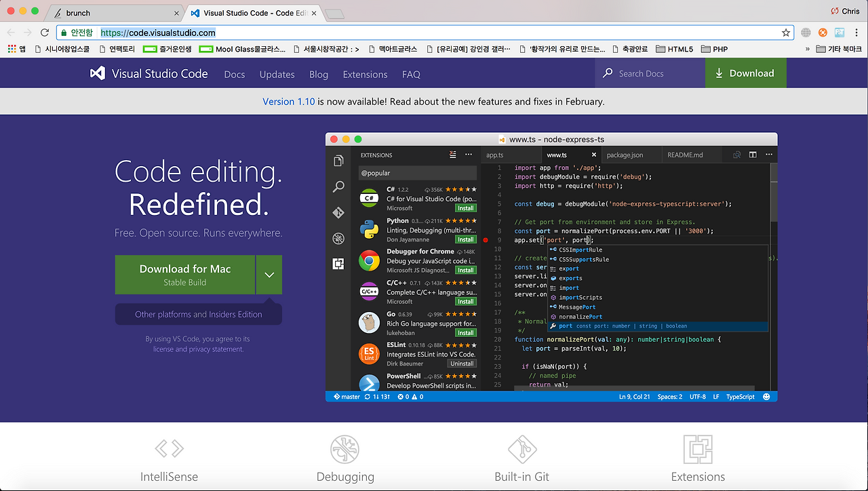Bookmark page with the star icon

(x=786, y=33)
